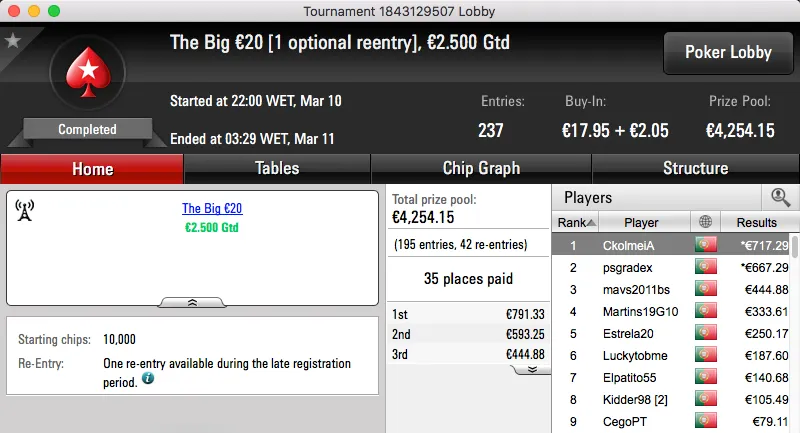Click the Rank column sort arrow
Viewport: 800px width, 433px height.
coord(592,223)
